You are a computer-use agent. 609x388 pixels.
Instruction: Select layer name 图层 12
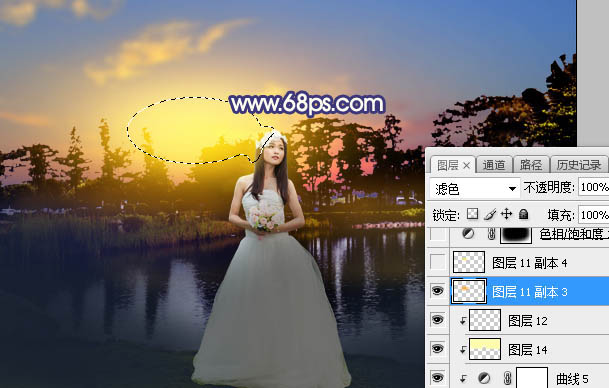(x=528, y=321)
